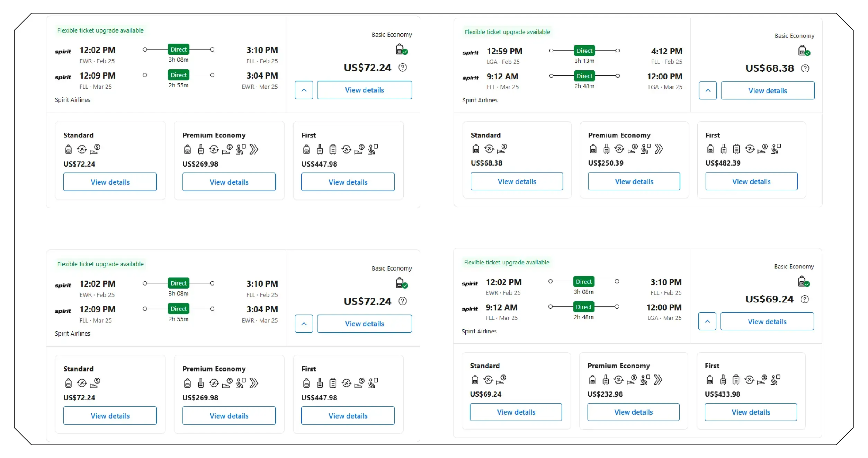Select the Basic Economy label on the LGA itinerary
This screenshot has height=458, width=868.
click(x=794, y=36)
